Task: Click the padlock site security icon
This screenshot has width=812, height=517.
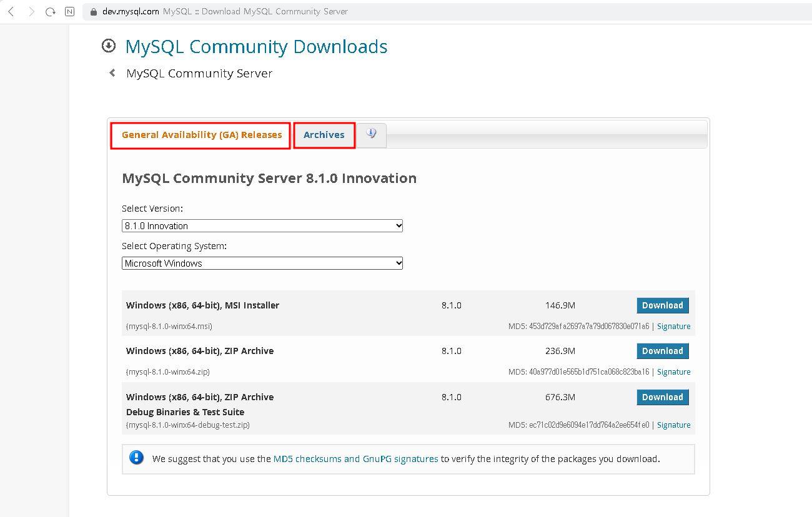Action: tap(94, 11)
